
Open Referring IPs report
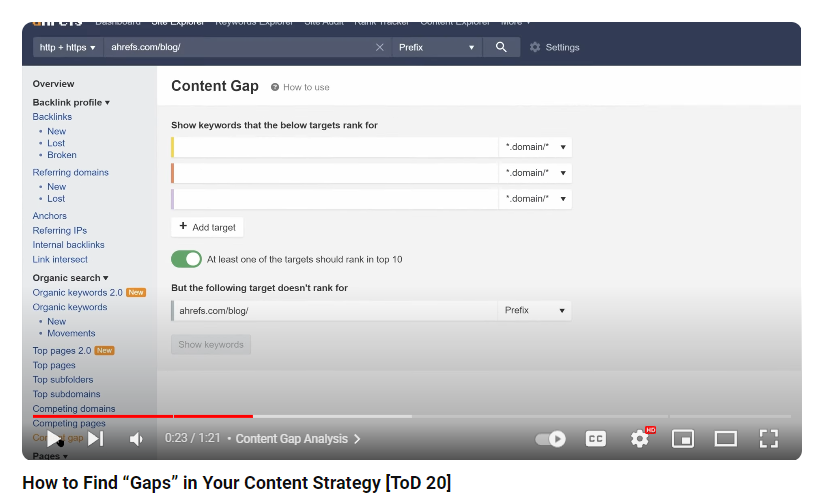click(60, 230)
